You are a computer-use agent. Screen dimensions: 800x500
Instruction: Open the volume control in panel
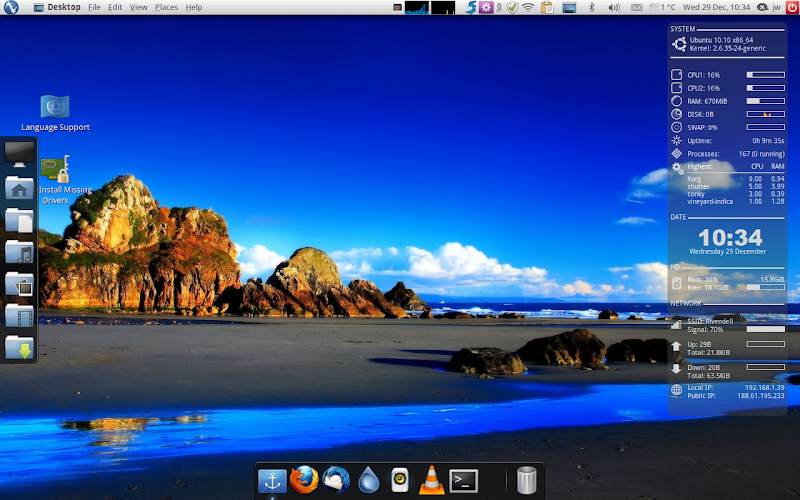click(x=614, y=7)
